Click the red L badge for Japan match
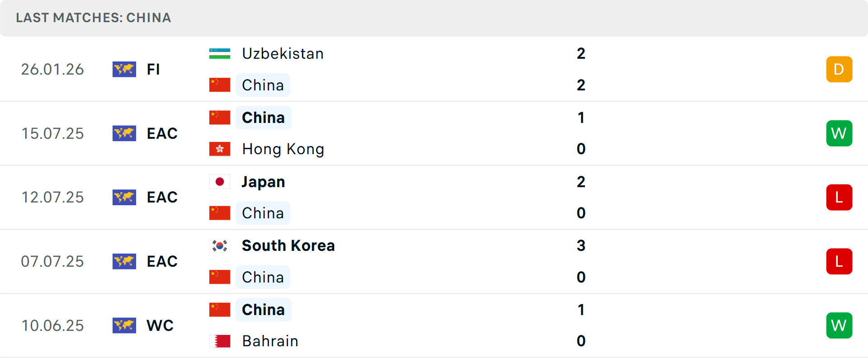Screen dimensions: 868x358 pos(839,198)
